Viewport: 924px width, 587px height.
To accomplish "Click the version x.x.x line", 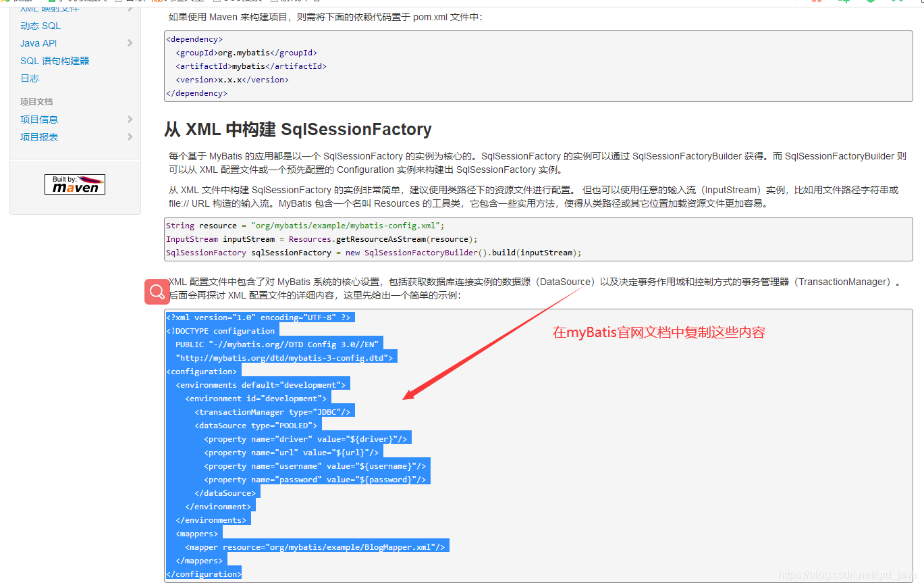I will pyautogui.click(x=232, y=80).
